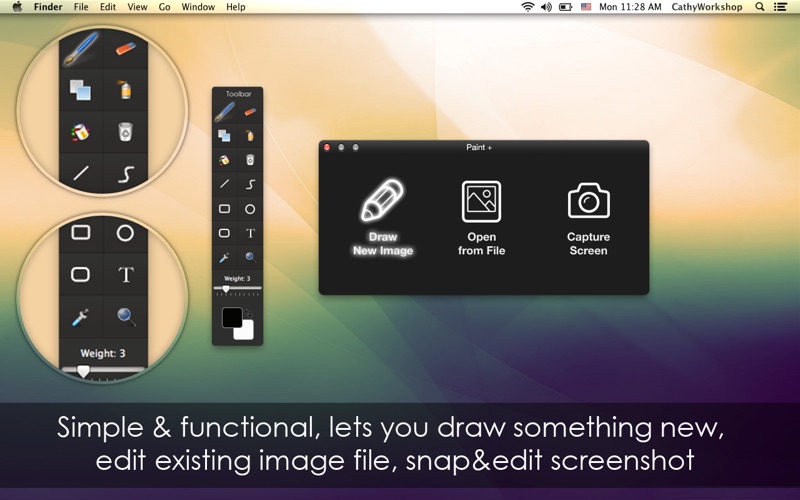Swap foreground and background colors icon
This screenshot has height=500, width=800.
[x=248, y=313]
